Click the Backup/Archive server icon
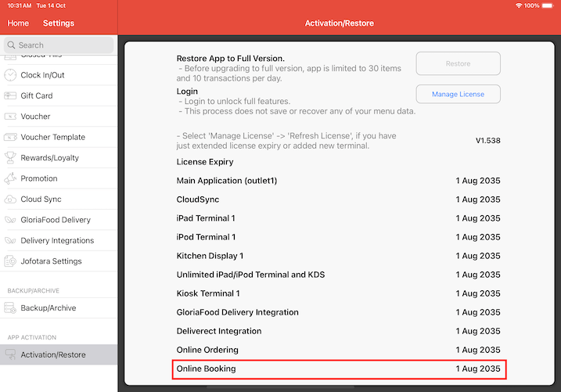 pyautogui.click(x=10, y=308)
